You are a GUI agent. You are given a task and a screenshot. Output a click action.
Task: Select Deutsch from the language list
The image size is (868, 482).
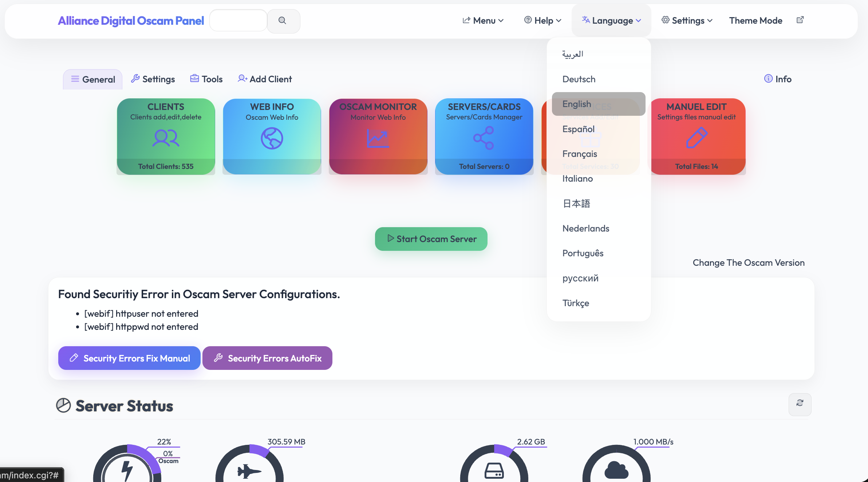point(579,79)
